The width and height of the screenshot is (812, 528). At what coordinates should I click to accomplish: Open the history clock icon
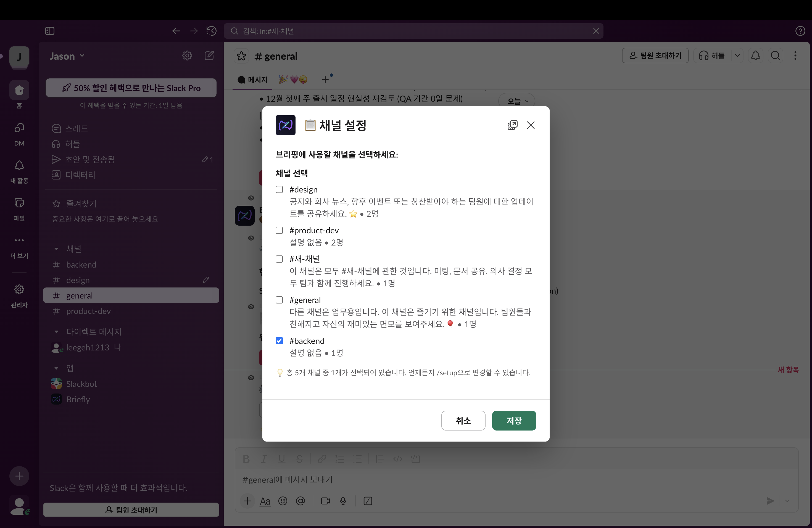click(x=211, y=31)
